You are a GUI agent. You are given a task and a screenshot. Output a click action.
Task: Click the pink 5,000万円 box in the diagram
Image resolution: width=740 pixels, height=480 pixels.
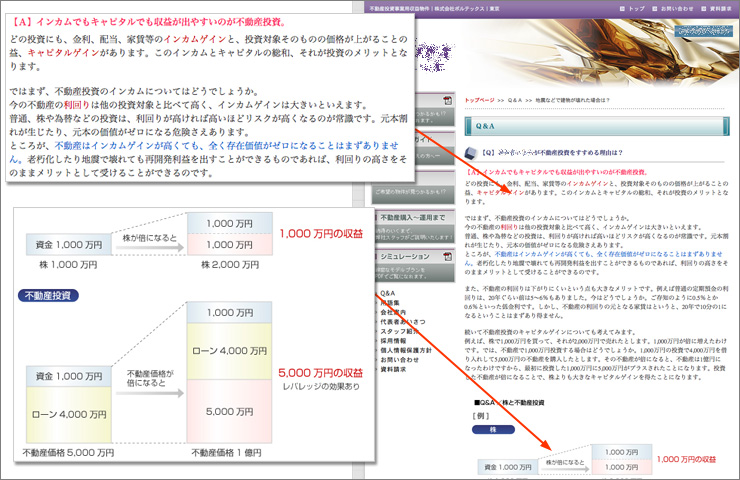230,412
